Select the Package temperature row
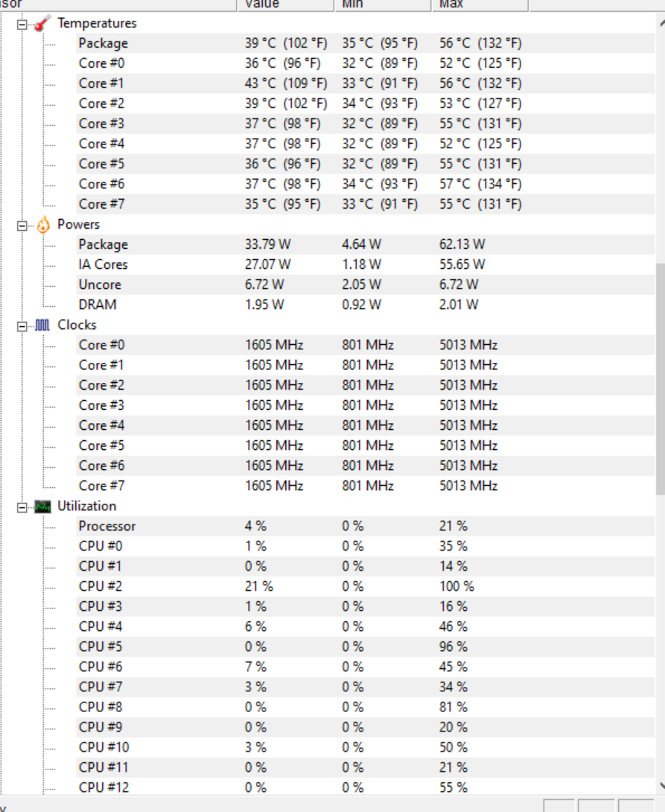 click(103, 43)
